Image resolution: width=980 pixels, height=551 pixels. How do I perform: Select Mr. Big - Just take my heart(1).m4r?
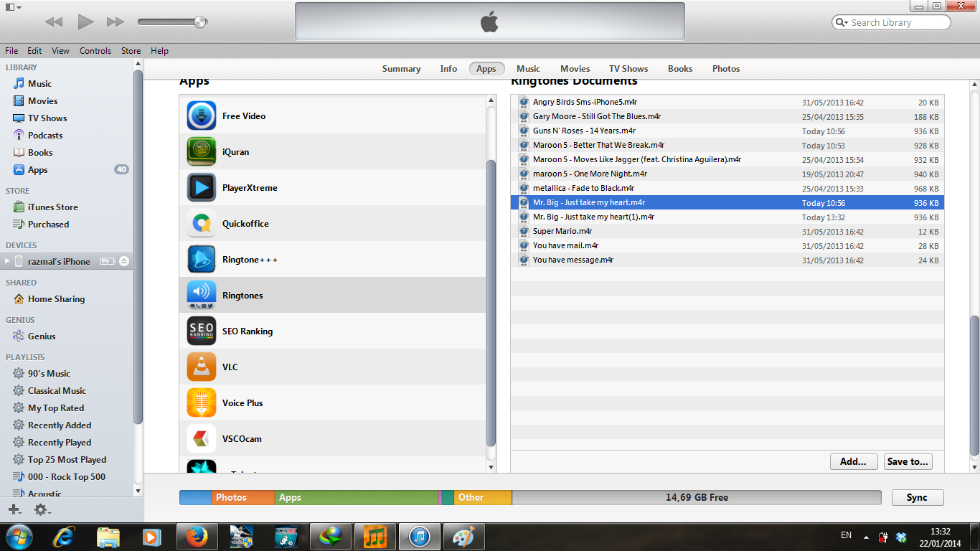click(x=727, y=217)
